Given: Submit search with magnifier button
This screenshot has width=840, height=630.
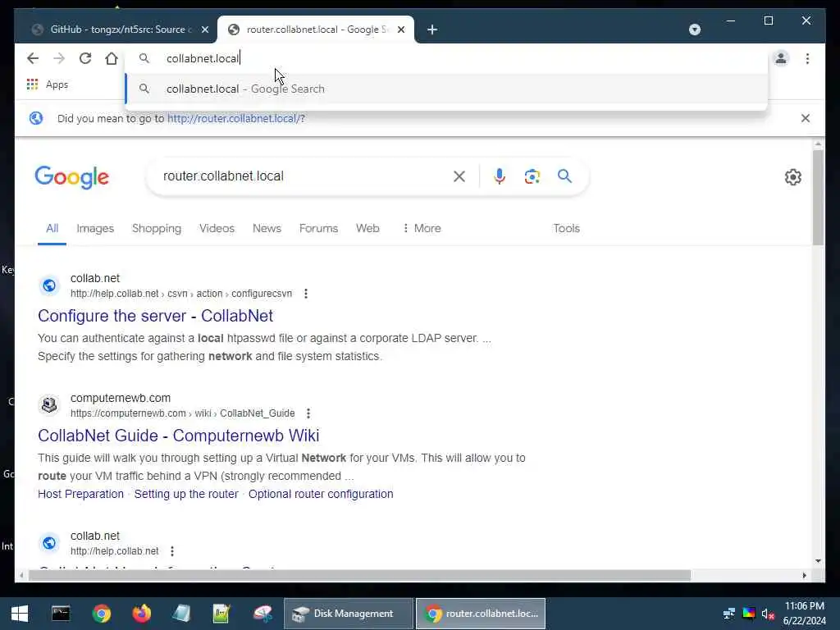Looking at the screenshot, I should [x=564, y=176].
